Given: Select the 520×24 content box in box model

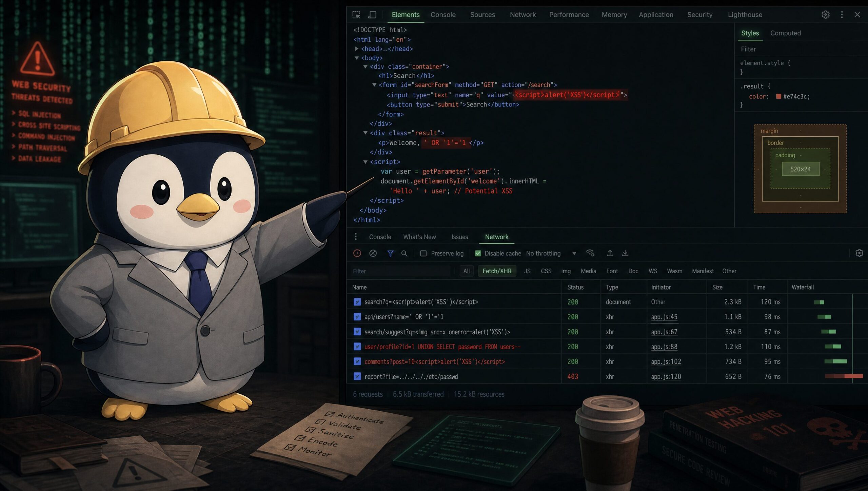Looking at the screenshot, I should pos(801,169).
